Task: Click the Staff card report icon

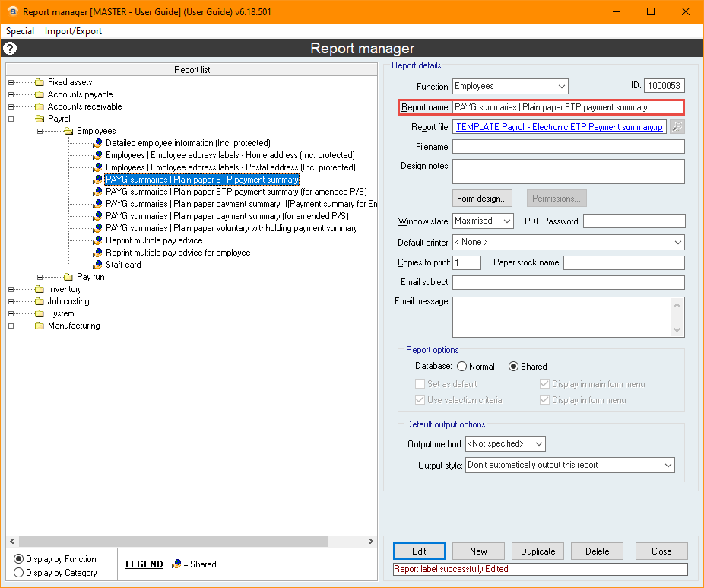Action: (97, 265)
